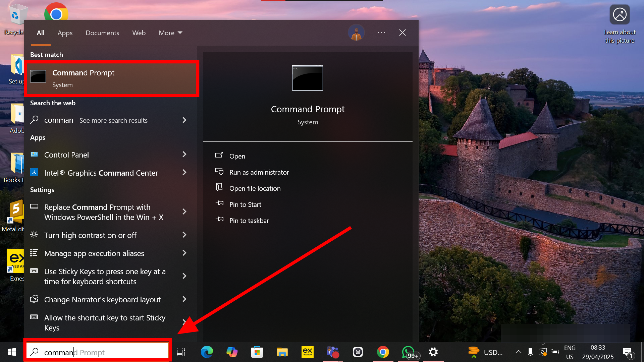
Task: Launch the Copilot taskbar icon
Action: [232, 352]
